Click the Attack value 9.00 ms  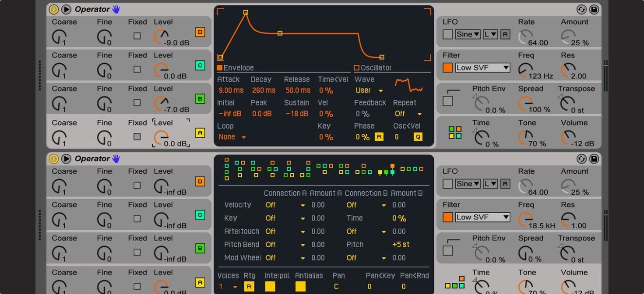[231, 91]
